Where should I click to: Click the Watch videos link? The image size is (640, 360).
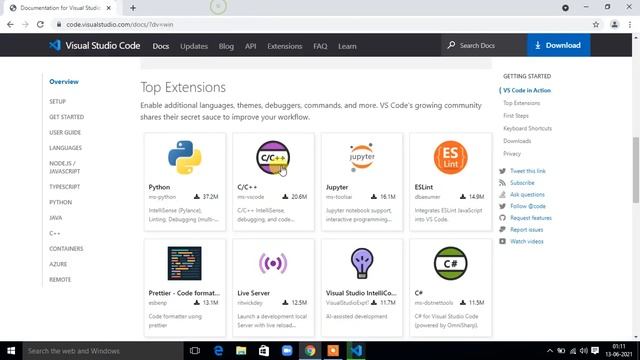click(527, 242)
